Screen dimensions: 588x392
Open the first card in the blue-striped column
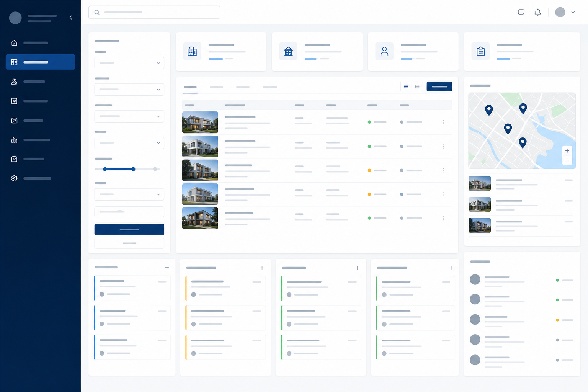[x=132, y=288]
